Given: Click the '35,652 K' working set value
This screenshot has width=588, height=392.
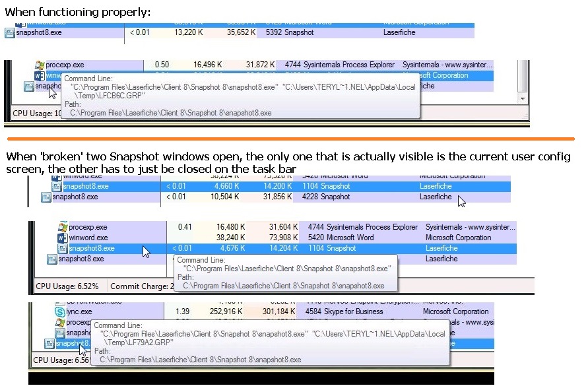Looking at the screenshot, I should click(241, 32).
